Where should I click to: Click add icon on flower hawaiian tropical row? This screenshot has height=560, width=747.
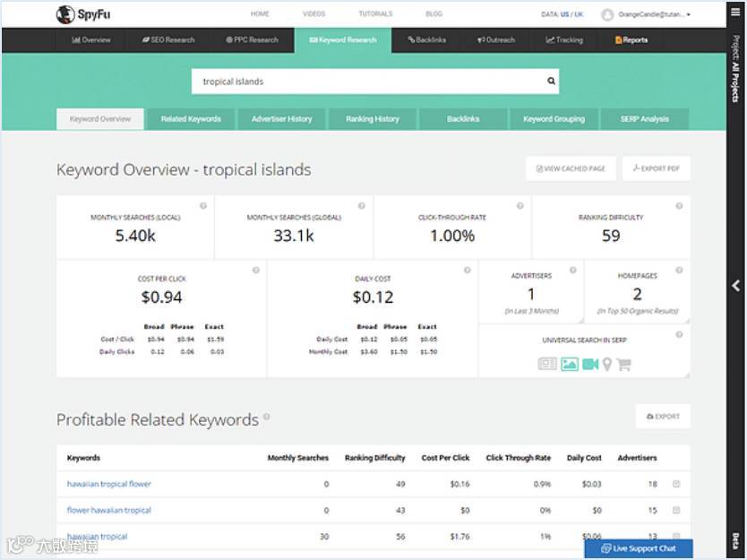point(676,510)
